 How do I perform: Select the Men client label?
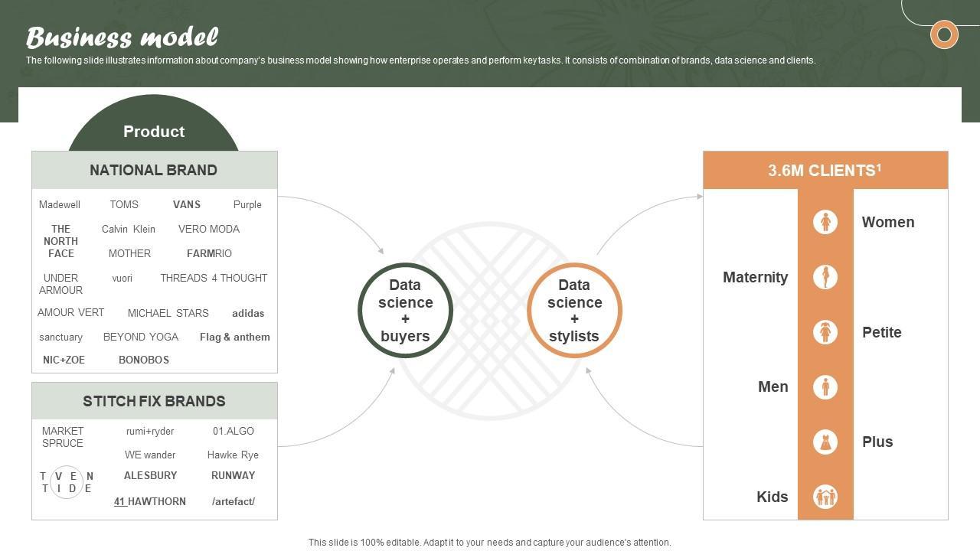point(773,386)
